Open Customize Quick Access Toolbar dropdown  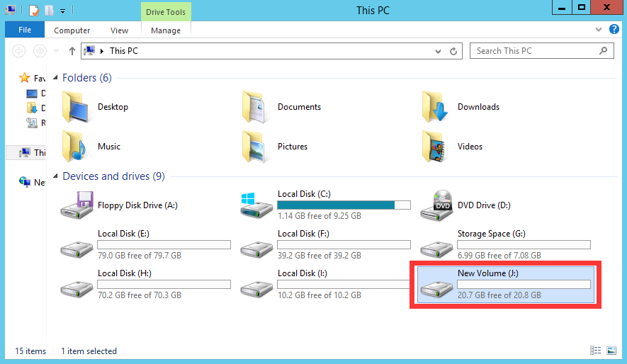[x=63, y=11]
